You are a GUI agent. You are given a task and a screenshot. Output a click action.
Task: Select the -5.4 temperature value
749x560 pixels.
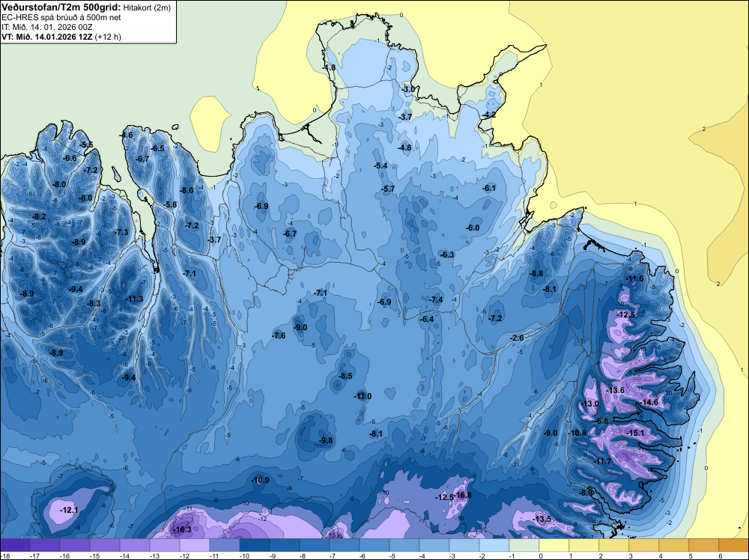coord(380,165)
